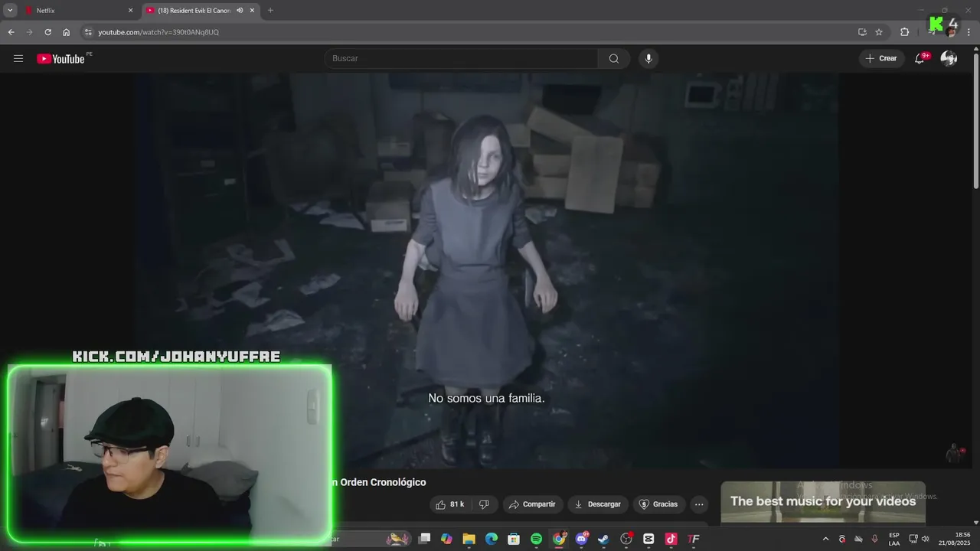Dislike the video
The width and height of the screenshot is (980, 551).
[484, 504]
